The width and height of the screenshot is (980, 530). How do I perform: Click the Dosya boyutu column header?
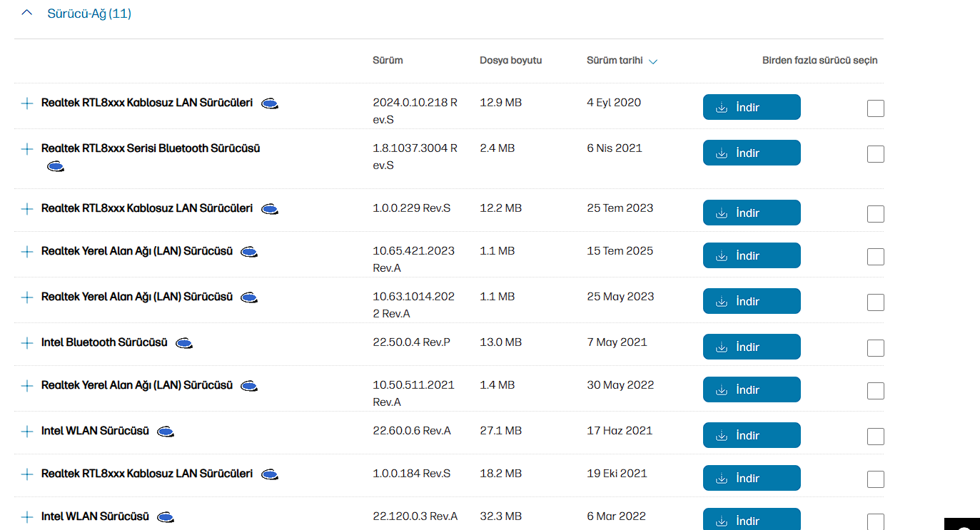click(x=510, y=61)
